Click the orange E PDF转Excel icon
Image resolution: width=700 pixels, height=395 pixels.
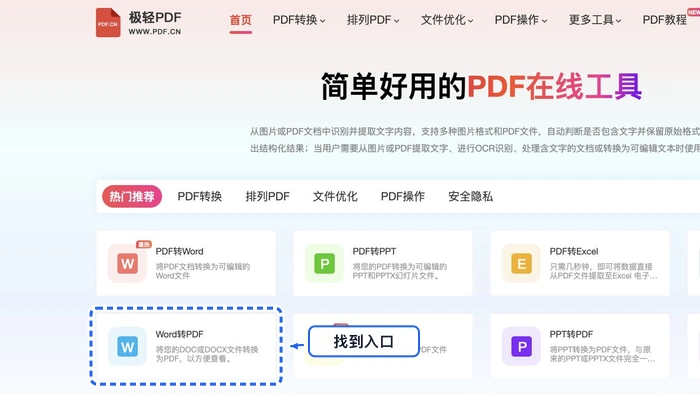pyautogui.click(x=521, y=263)
